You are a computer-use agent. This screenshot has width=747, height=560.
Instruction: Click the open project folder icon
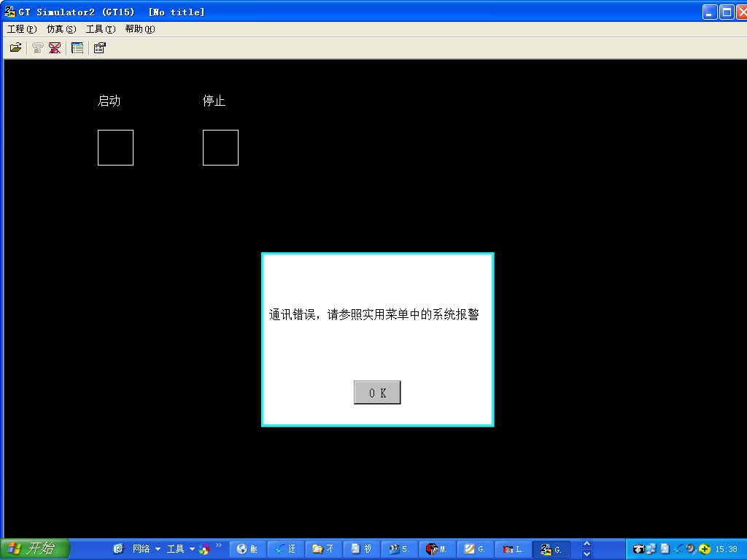15,48
